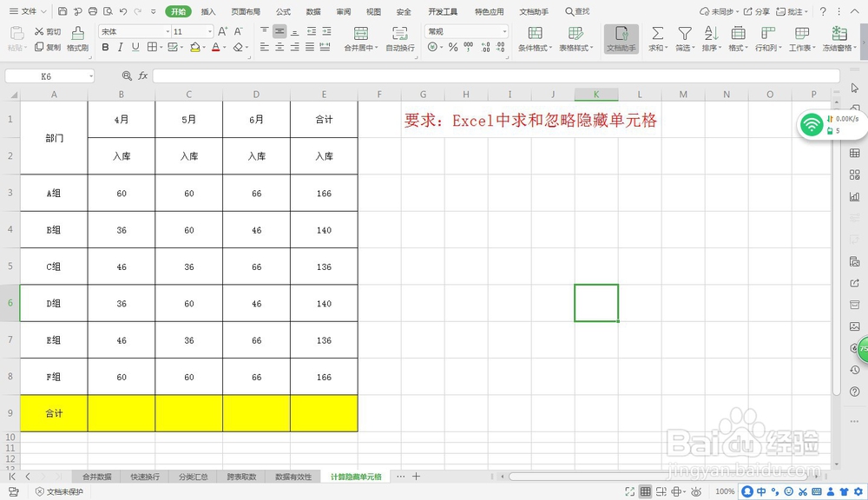Screen dimensions: 868x500
Task: Click the Sort (排序) icon
Action: (x=712, y=33)
